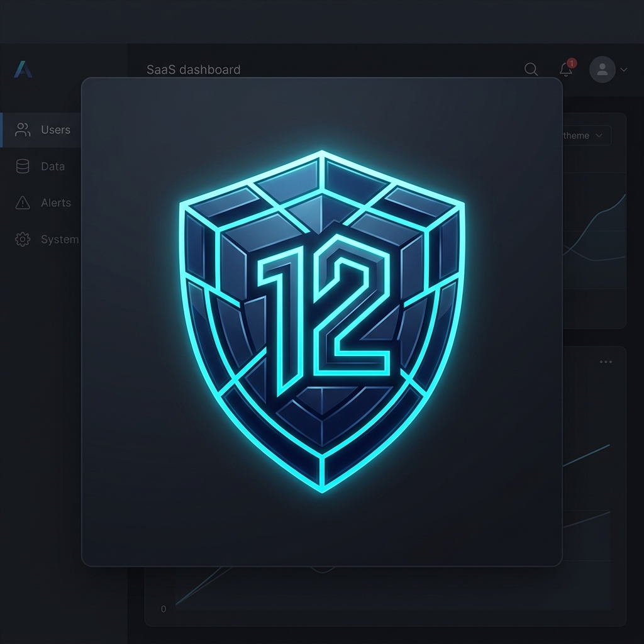Select Data in the sidebar
Viewport: 644px width, 644px height.
[41, 166]
